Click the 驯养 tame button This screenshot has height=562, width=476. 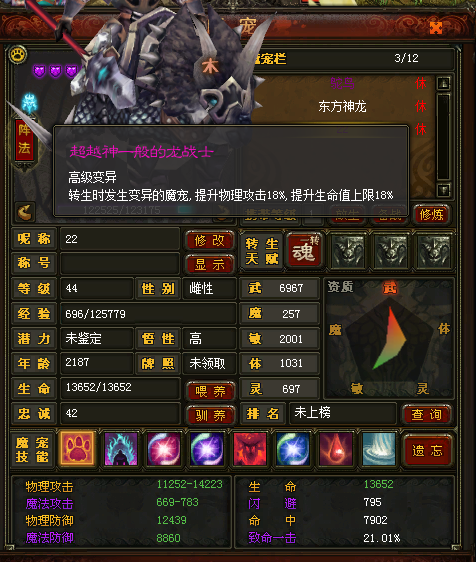coord(210,415)
